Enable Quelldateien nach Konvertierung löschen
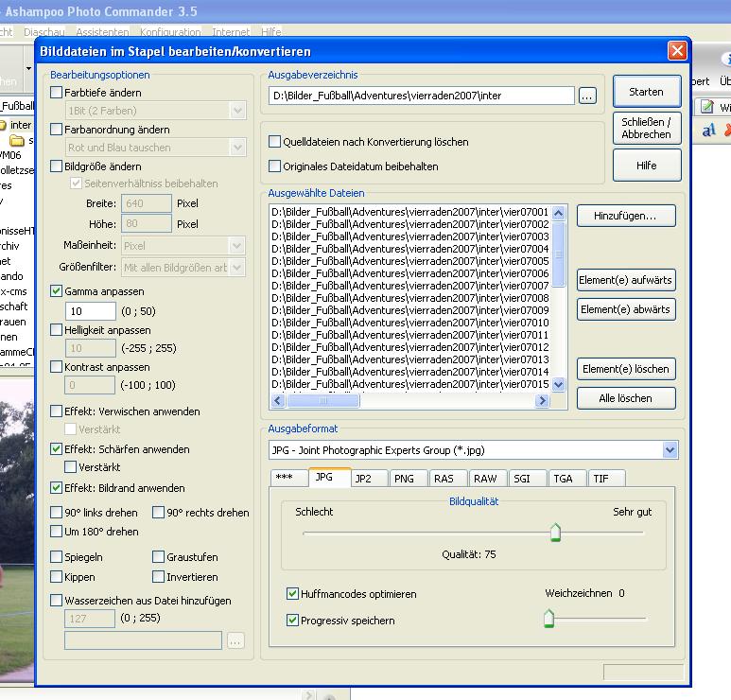Viewport: 731px width, 700px height. [275, 142]
